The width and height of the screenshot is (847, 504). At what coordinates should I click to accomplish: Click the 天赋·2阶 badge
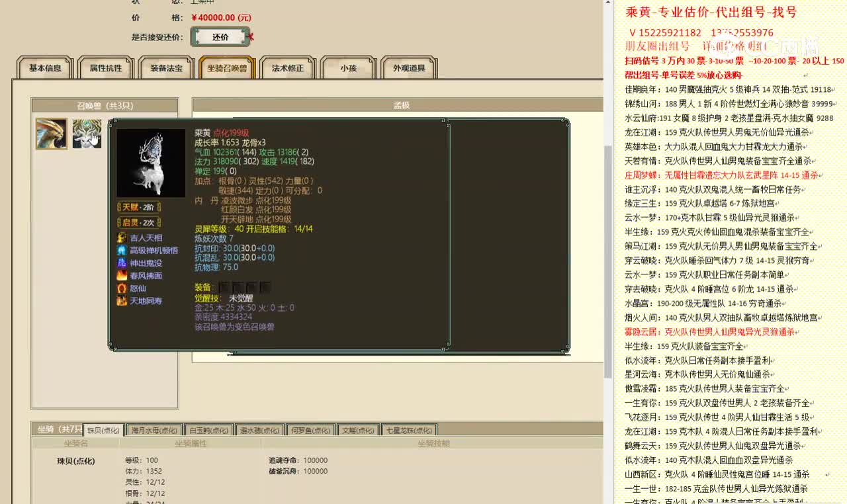(140, 208)
